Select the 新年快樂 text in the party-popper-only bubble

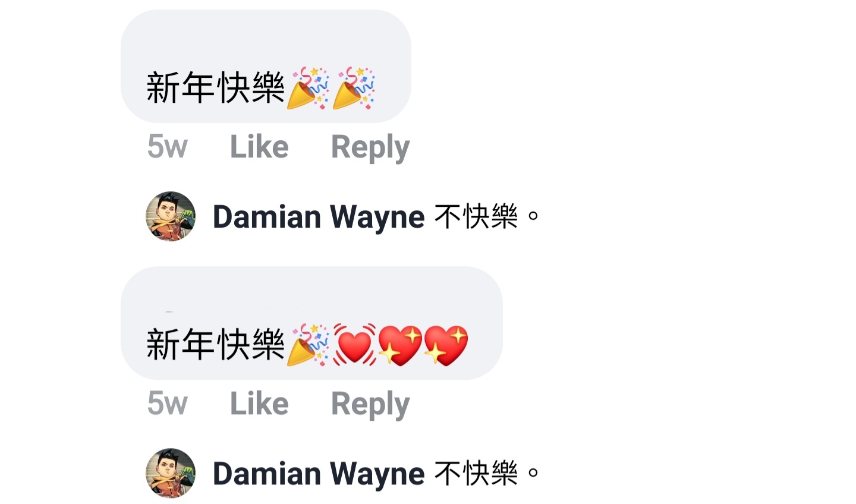216,88
